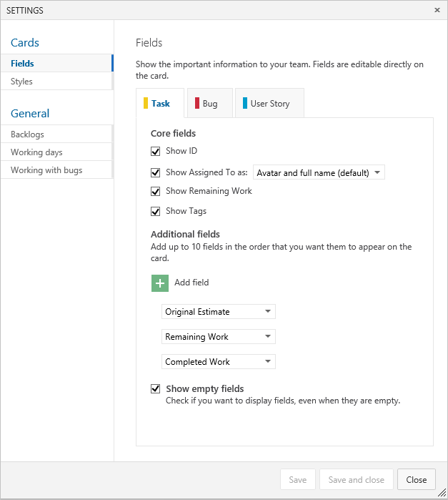448x500 pixels.
Task: Click the green plus Add field icon
Action: pyautogui.click(x=159, y=283)
